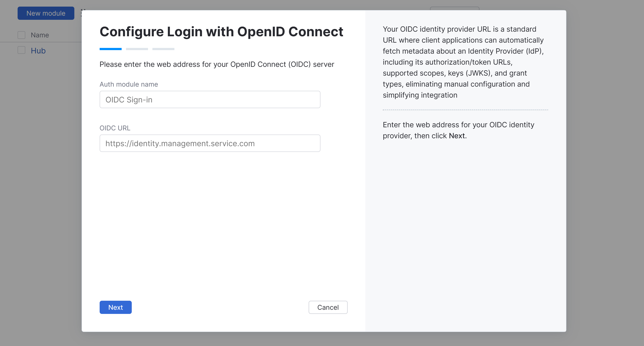Select the Hub row in the module list
Image resolution: width=644 pixels, height=346 pixels.
click(38, 51)
